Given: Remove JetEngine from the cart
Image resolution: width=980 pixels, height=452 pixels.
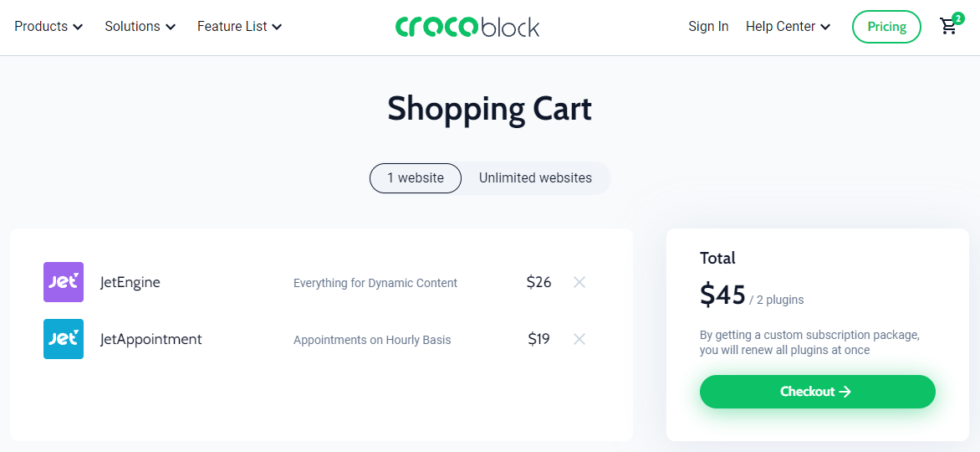Looking at the screenshot, I should click(x=579, y=282).
